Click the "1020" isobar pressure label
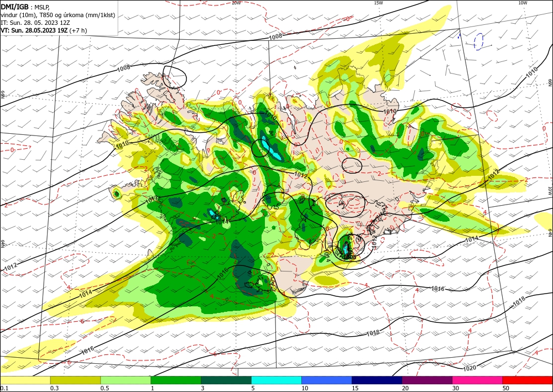The image size is (553, 392). tap(469, 368)
